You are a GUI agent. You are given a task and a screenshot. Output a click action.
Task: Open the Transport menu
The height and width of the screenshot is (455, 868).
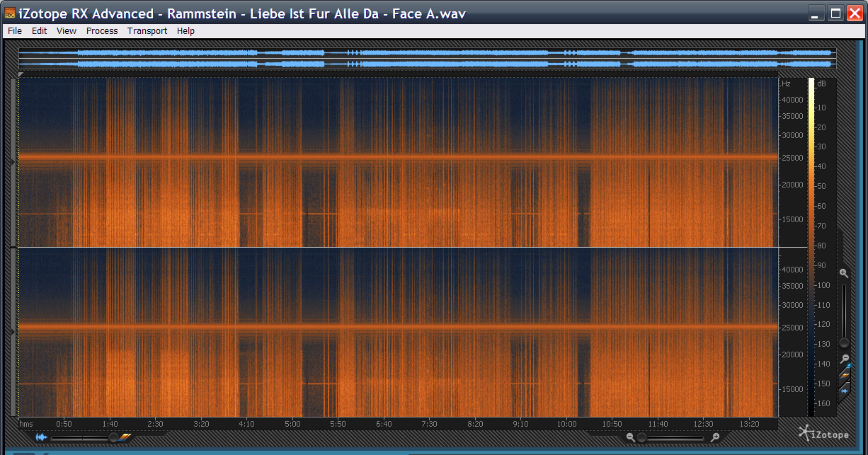147,30
